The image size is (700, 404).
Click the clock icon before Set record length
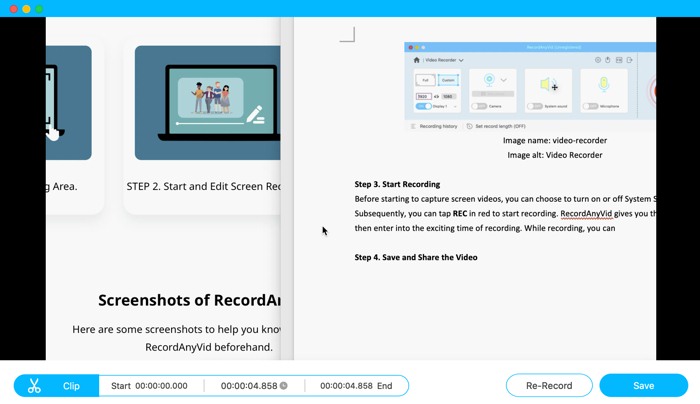pyautogui.click(x=469, y=126)
